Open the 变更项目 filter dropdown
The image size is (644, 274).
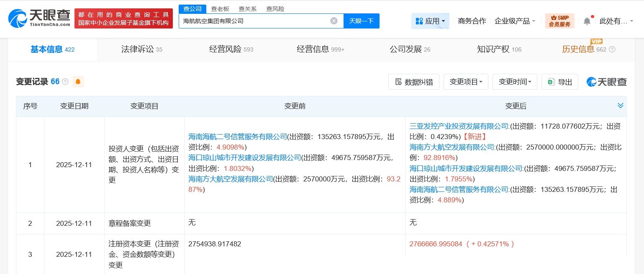tap(466, 82)
